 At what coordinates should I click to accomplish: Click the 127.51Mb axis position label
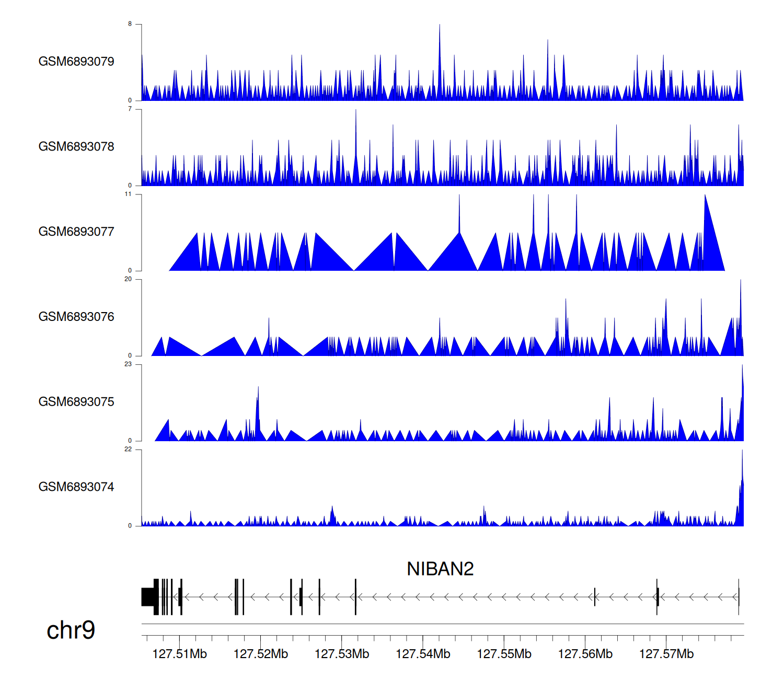pyautogui.click(x=179, y=654)
